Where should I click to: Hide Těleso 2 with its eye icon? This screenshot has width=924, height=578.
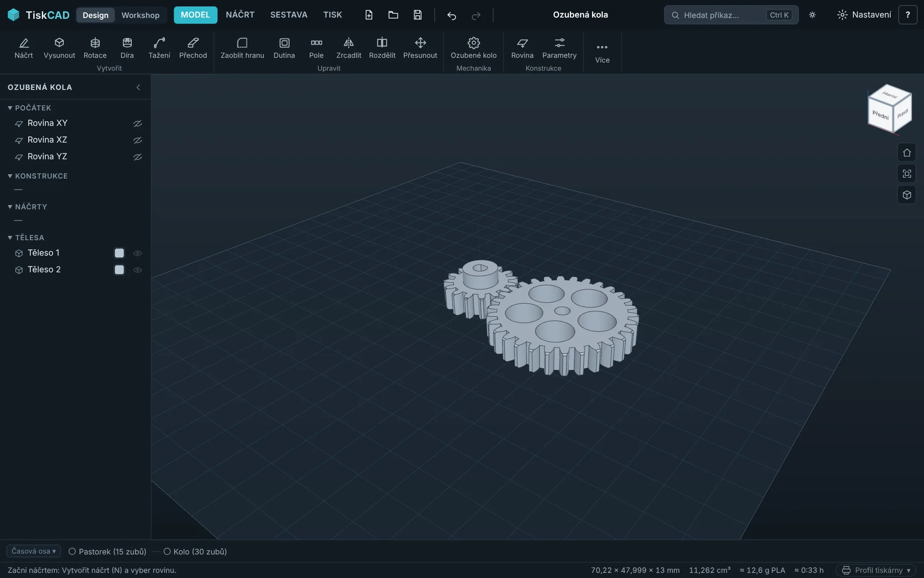[x=137, y=270]
